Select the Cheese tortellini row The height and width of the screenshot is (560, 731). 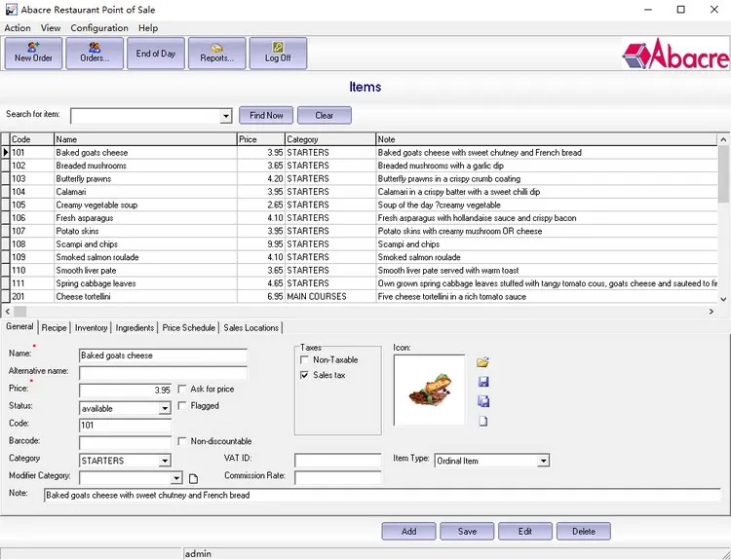tap(359, 296)
